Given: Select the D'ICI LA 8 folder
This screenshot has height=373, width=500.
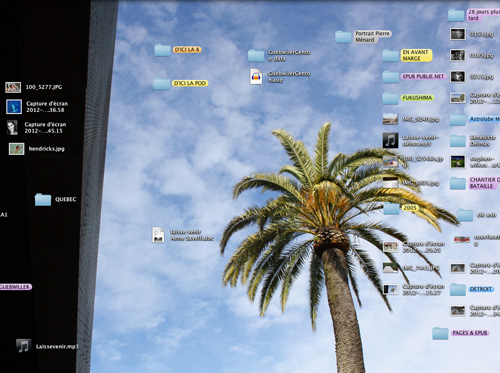Looking at the screenshot, I should coord(163,50).
